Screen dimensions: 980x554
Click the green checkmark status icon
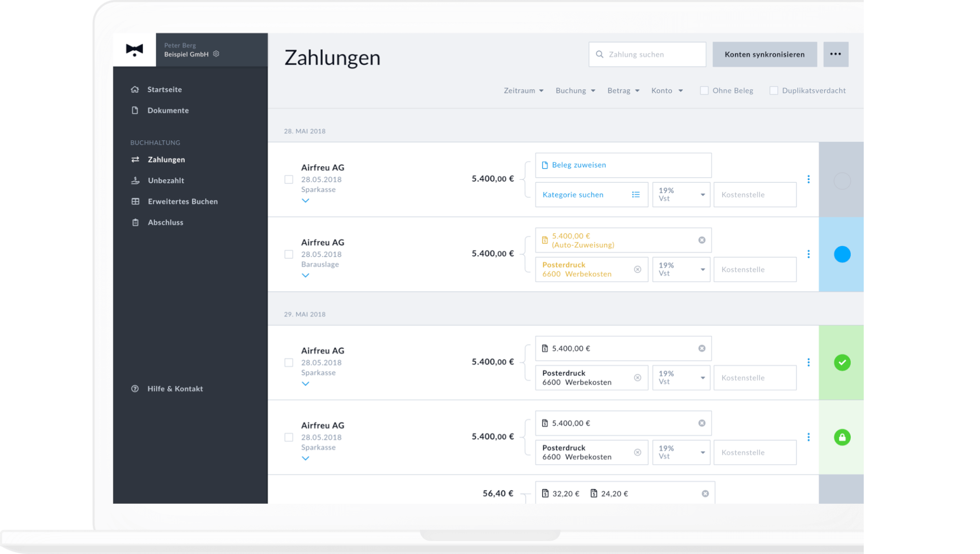[x=842, y=362]
